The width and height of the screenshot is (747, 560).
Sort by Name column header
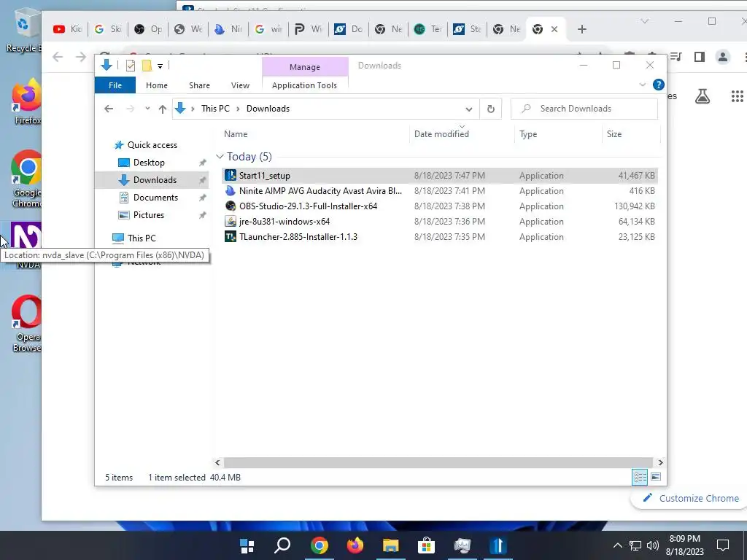[x=314, y=134]
